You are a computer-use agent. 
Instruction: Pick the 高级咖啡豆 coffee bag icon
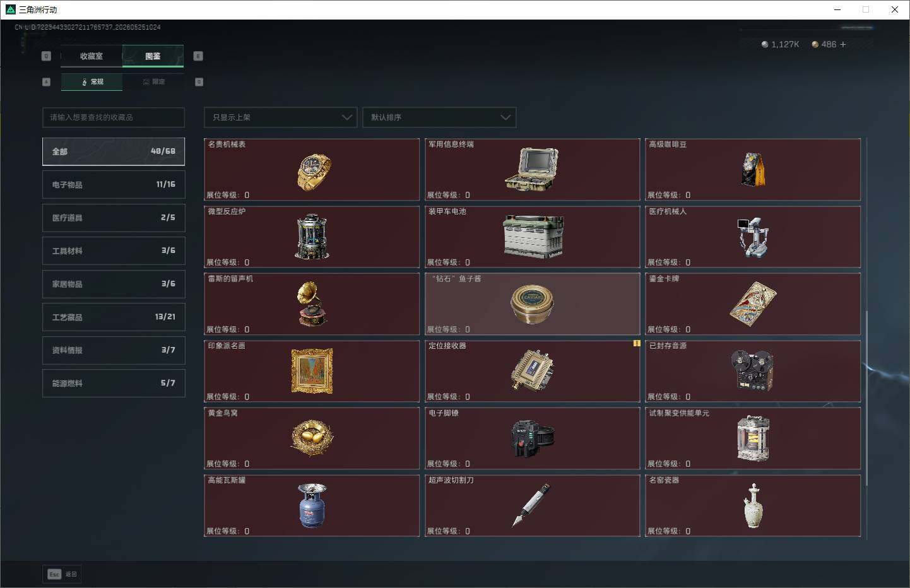752,170
